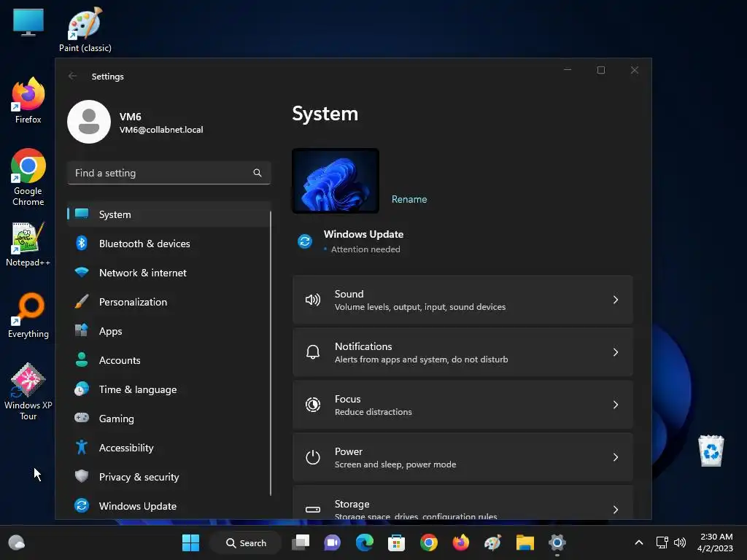Select the Notepad++ desktop shortcut
The width and height of the screenshot is (747, 560).
click(28, 244)
